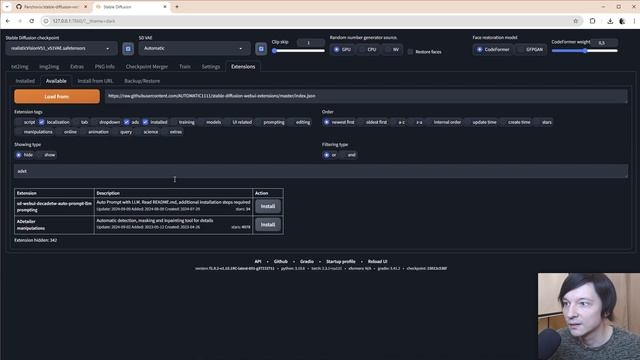Toggle the models tag checkbox

pyautogui.click(x=201, y=122)
